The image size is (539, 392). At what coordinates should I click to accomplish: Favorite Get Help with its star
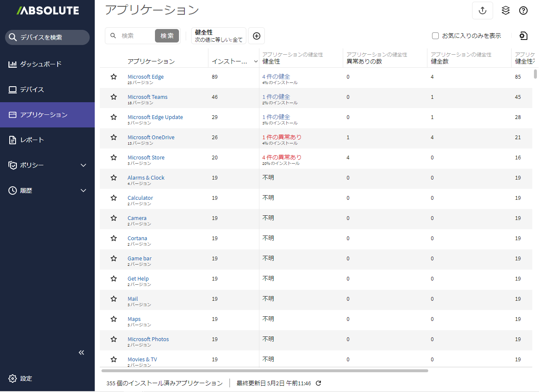point(114,279)
